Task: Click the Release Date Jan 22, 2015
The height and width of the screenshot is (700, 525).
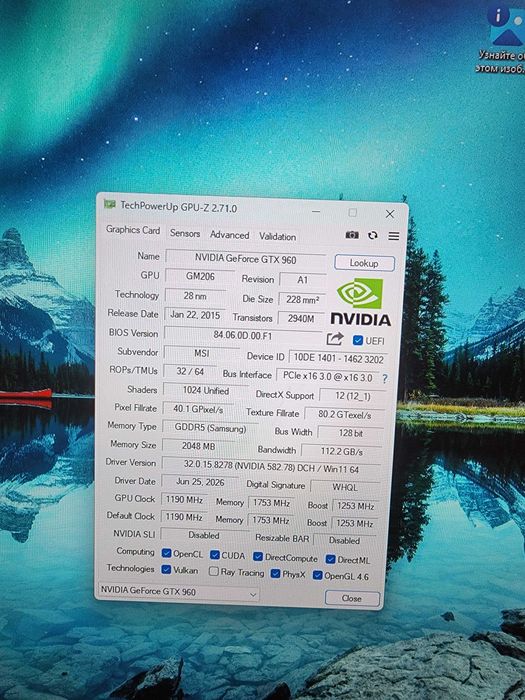Action: click(195, 315)
